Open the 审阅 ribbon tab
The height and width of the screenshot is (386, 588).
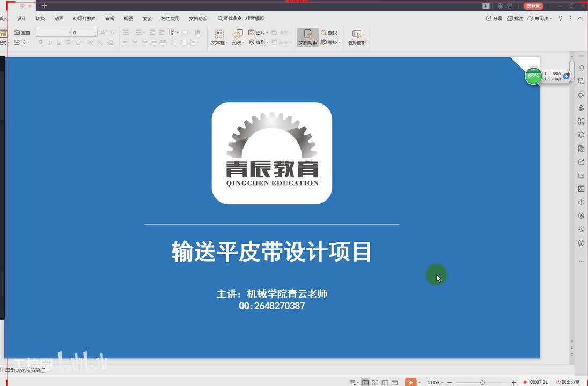coord(110,18)
